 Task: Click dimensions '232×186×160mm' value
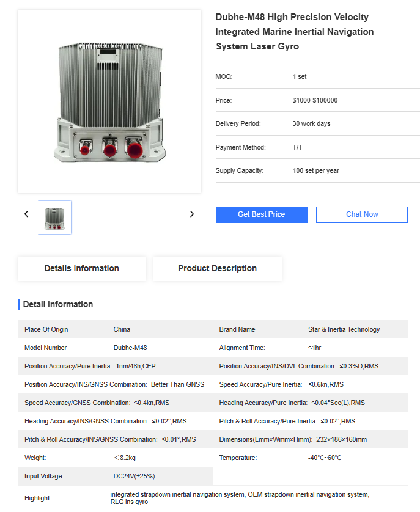[x=341, y=439]
